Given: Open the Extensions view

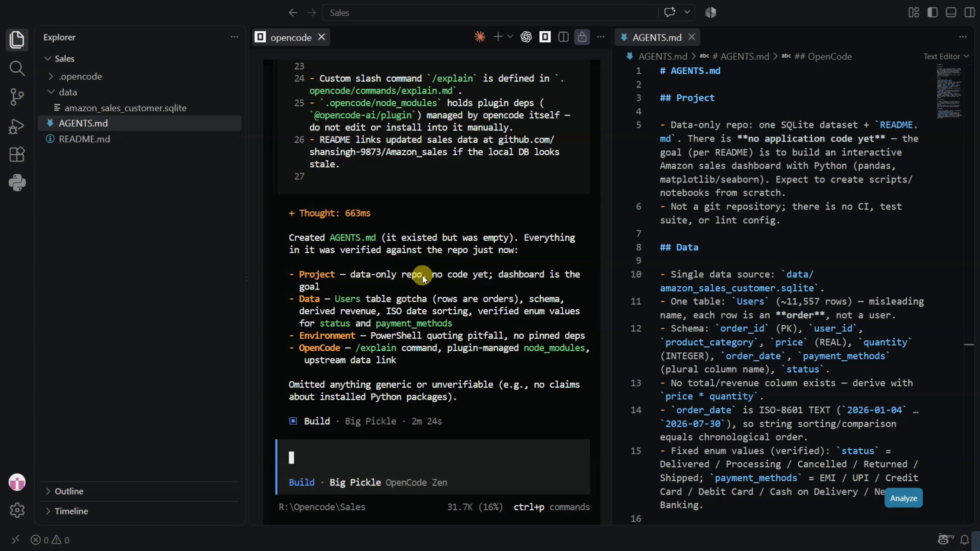Looking at the screenshot, I should click(x=17, y=155).
